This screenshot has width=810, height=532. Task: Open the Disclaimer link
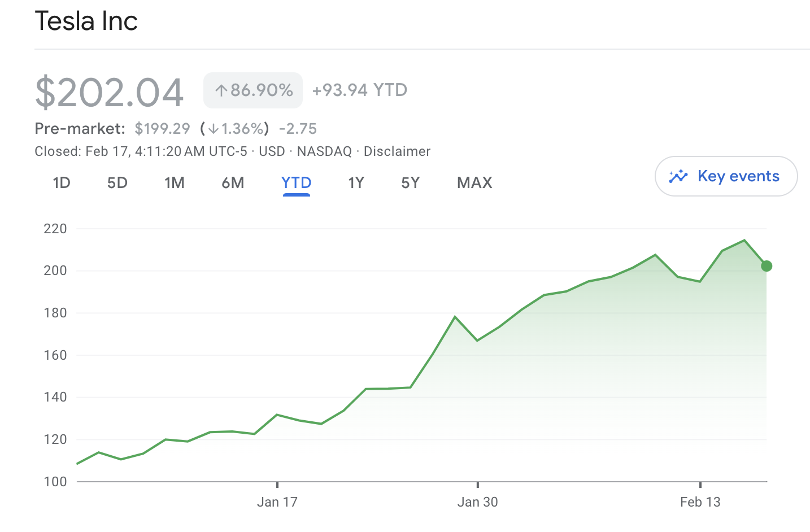pyautogui.click(x=397, y=151)
